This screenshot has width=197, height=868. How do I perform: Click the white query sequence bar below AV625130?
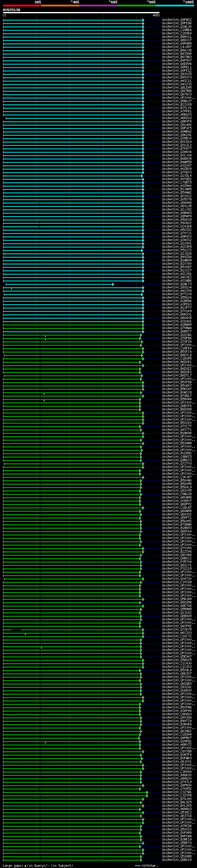[81, 13]
